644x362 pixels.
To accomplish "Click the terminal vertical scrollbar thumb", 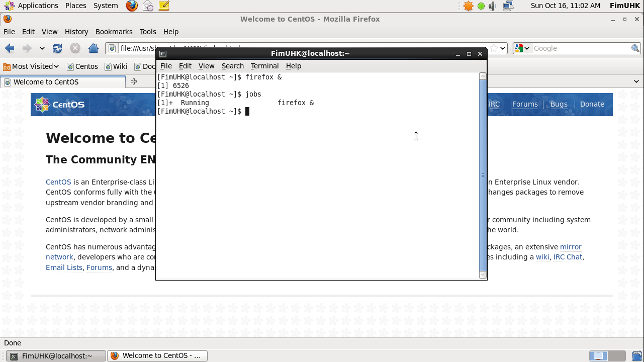I will pyautogui.click(x=483, y=175).
